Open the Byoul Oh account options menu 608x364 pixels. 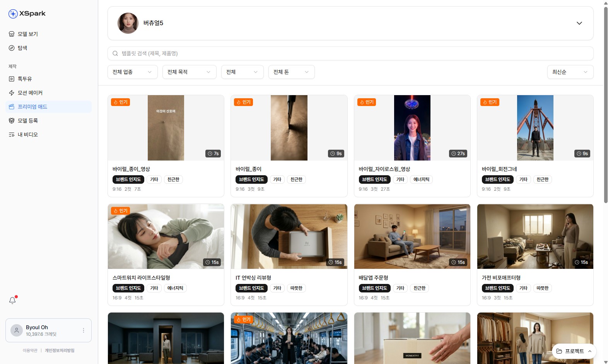(84, 330)
